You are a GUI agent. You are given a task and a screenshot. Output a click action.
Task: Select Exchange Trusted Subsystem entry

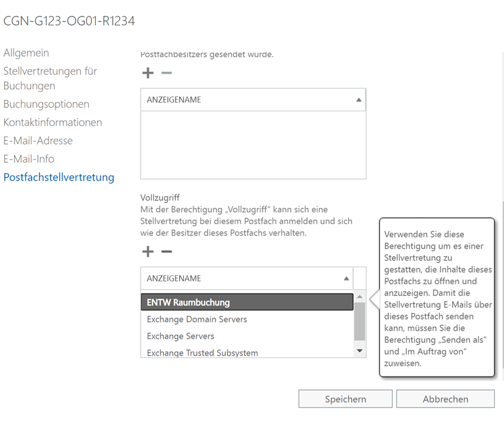[247, 352]
